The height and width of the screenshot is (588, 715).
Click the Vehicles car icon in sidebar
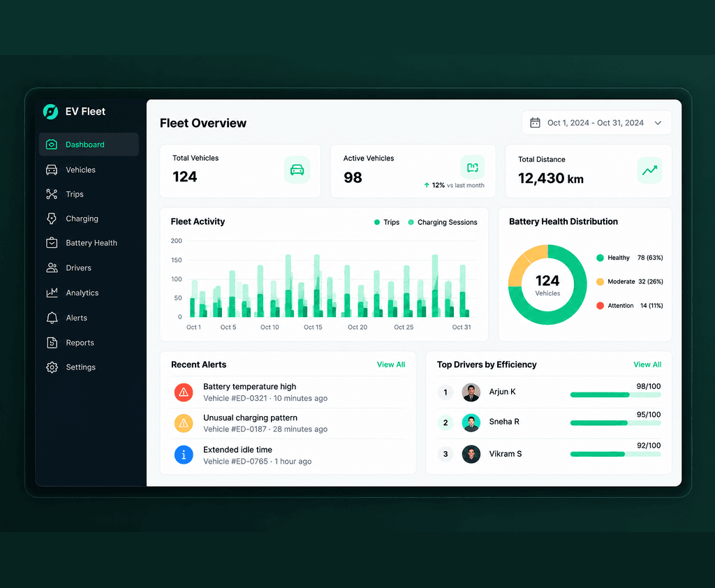pyautogui.click(x=52, y=170)
